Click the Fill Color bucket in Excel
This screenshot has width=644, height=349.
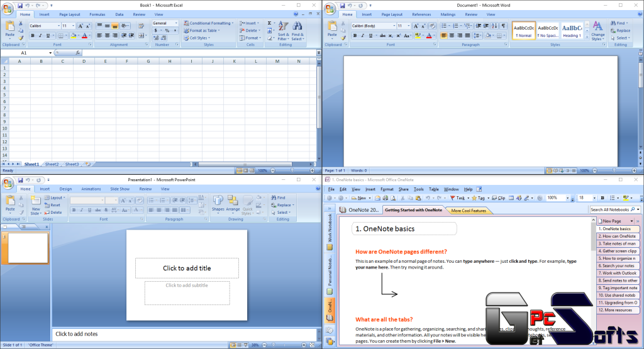pyautogui.click(x=74, y=36)
